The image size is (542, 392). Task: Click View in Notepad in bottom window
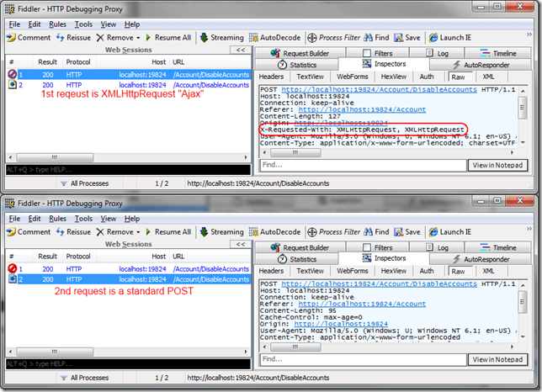click(497, 360)
